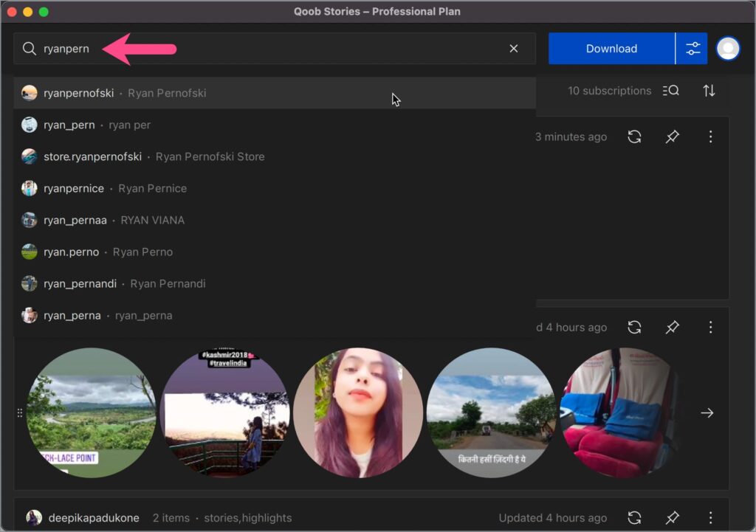Select ryan_pernaa RYAN VIANA suggestion
The height and width of the screenshot is (532, 756).
point(275,220)
